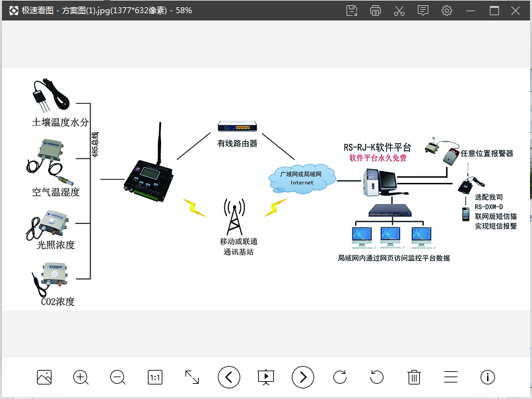Viewport: 532px width, 399px height.
Task: Zoom in on the image
Action: tap(81, 377)
